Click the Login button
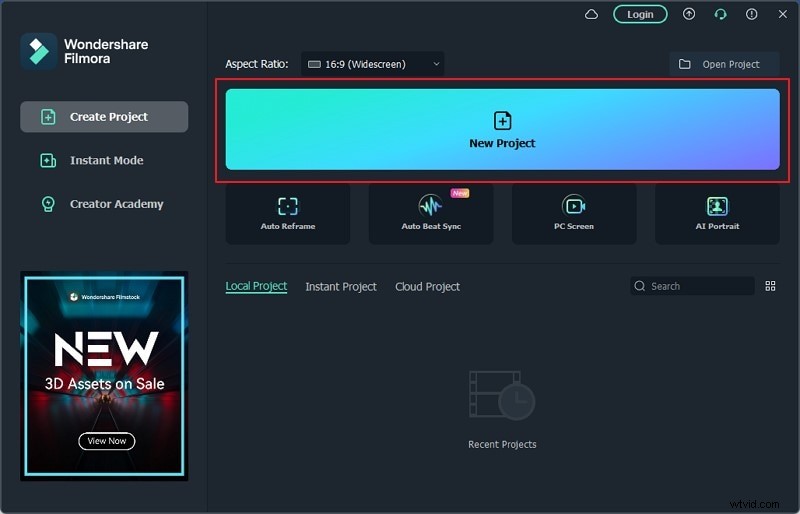Screen dimensions: 800x514 click(x=640, y=14)
